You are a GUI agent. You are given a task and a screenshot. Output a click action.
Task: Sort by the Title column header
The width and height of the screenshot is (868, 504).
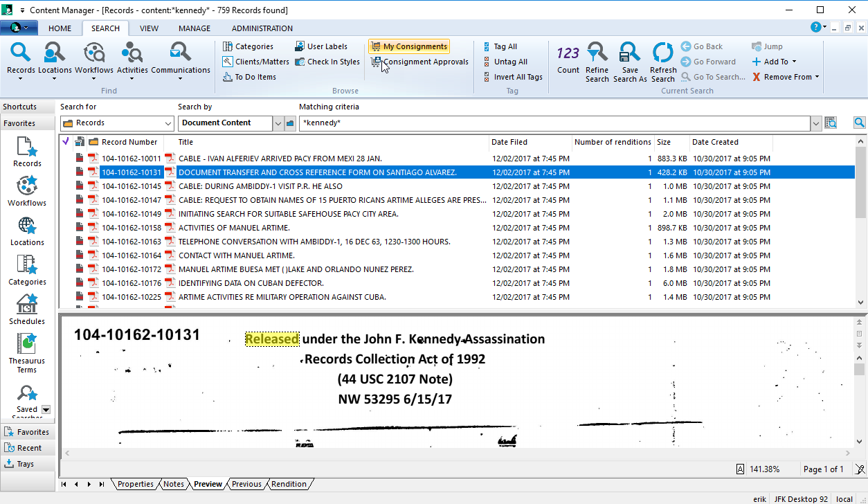[x=332, y=142]
